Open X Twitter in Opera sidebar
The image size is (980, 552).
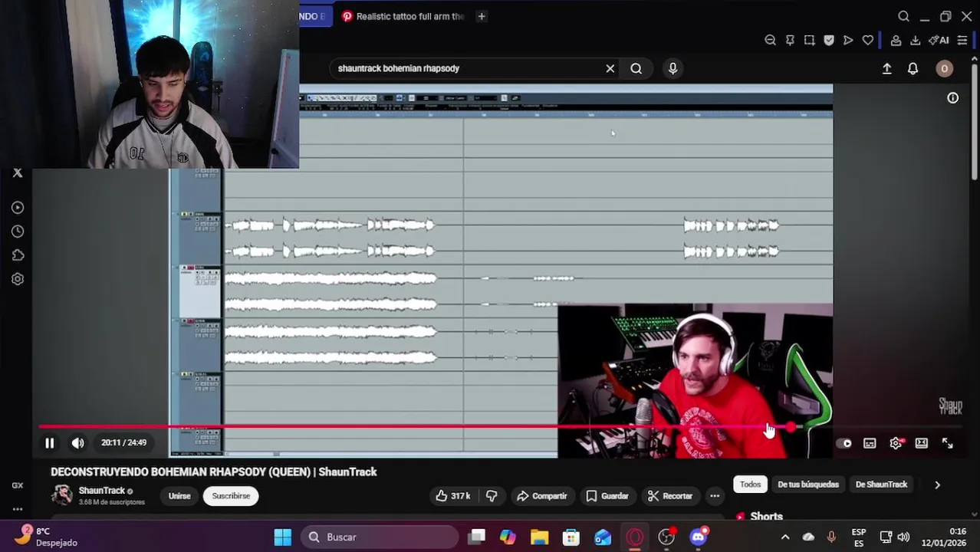18,173
